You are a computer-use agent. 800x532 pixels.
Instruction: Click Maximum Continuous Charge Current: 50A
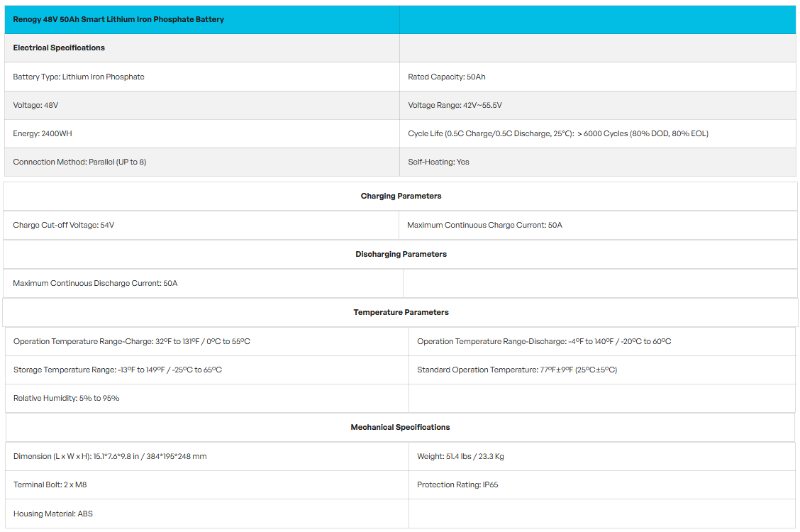484,226
